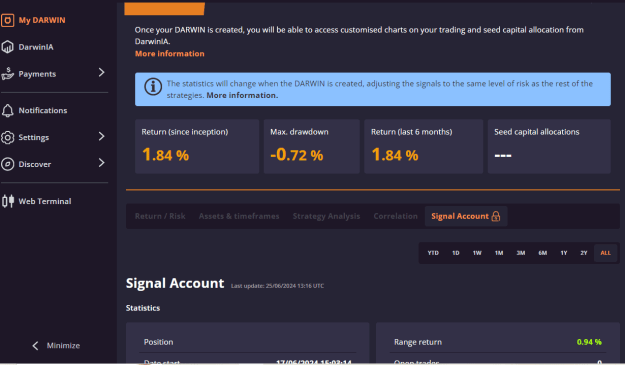The image size is (625, 365).
Task: Open Notifications menu entry
Action: pyautogui.click(x=43, y=110)
